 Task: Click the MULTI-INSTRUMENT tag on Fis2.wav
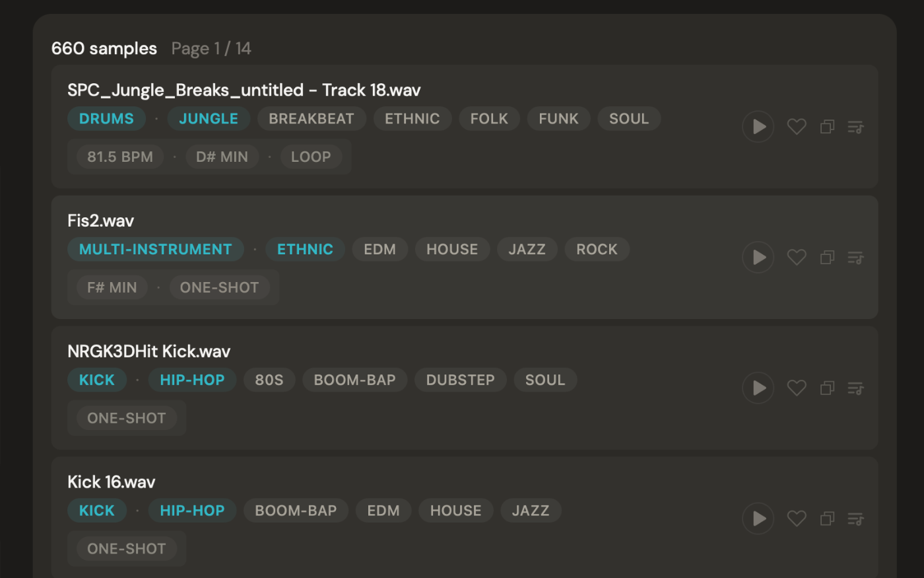[x=156, y=250]
